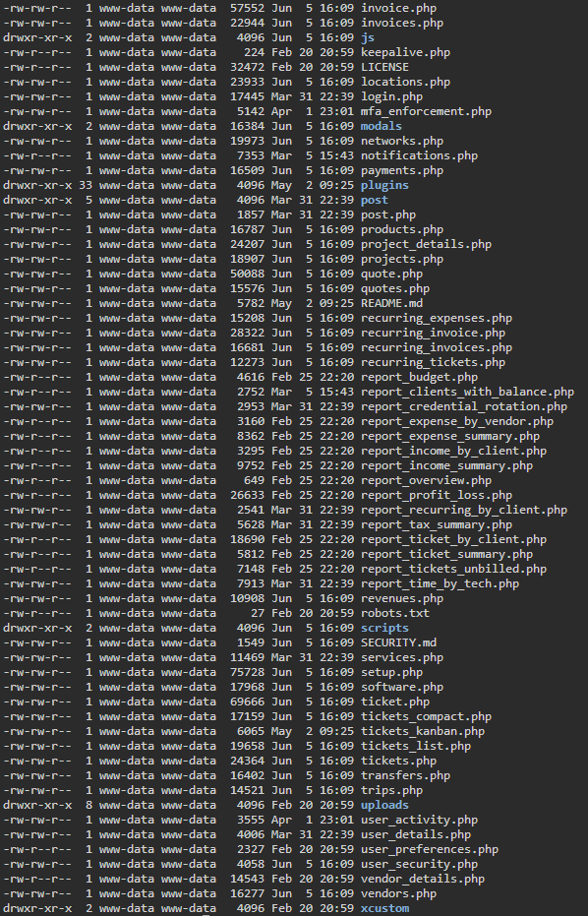Click the plugins directory name

[x=384, y=185]
